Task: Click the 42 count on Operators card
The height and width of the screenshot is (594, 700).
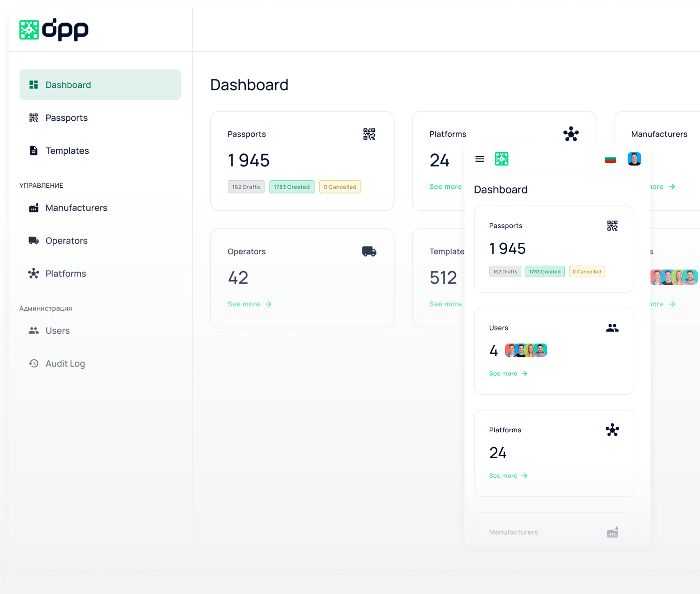Action: point(238,278)
